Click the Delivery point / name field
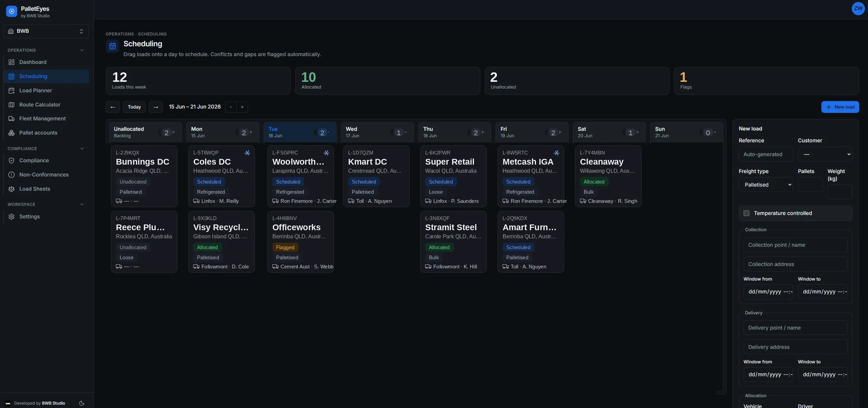Viewport: 868px width, 408px height. pyautogui.click(x=795, y=328)
